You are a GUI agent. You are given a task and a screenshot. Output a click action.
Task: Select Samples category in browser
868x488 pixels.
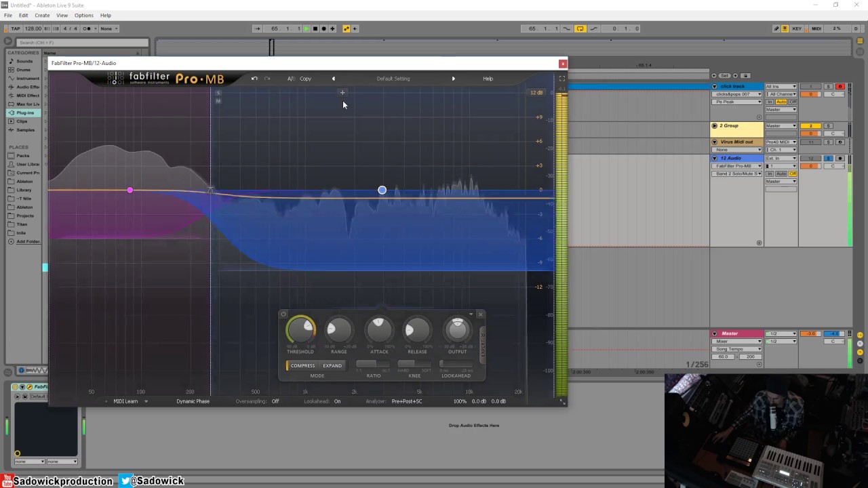click(26, 129)
